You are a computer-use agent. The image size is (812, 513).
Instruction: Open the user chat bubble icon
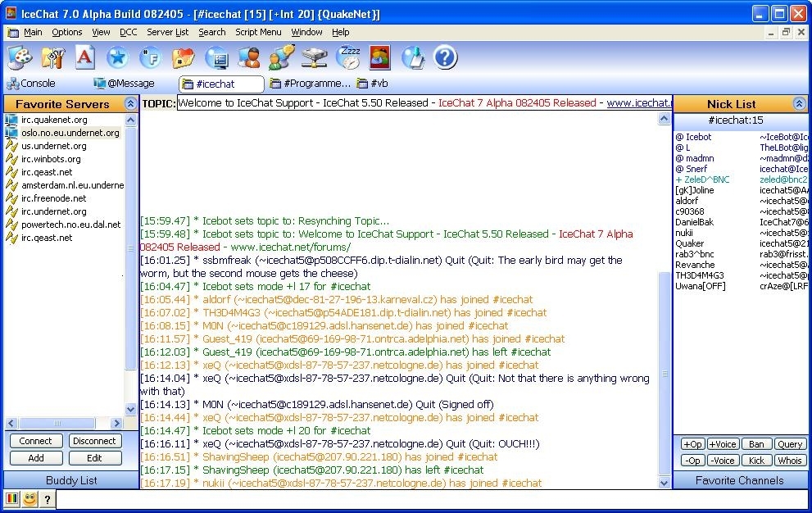pyautogui.click(x=282, y=57)
